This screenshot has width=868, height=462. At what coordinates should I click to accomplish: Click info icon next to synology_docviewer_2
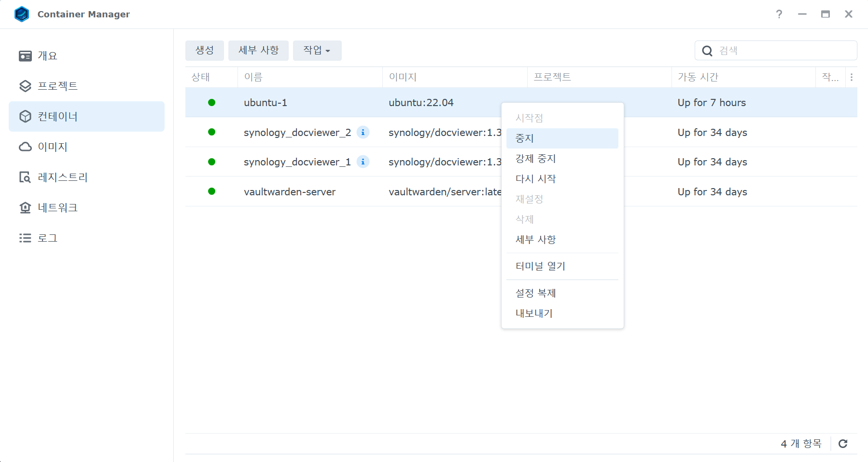[x=363, y=132]
